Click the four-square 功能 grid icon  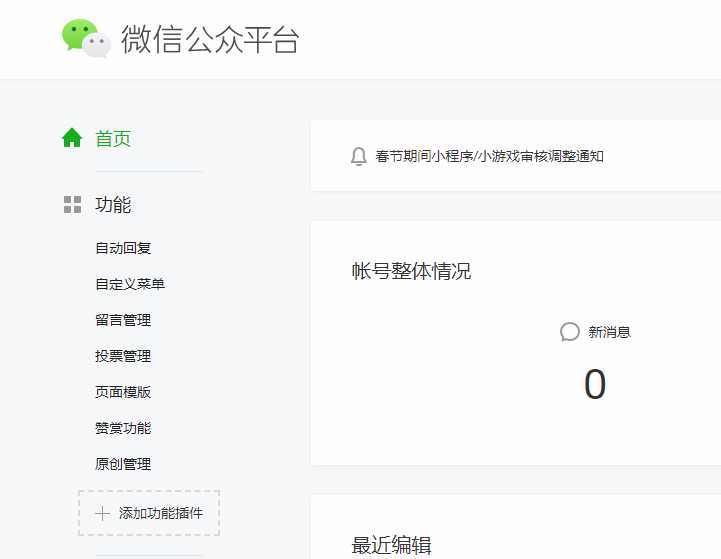(72, 205)
